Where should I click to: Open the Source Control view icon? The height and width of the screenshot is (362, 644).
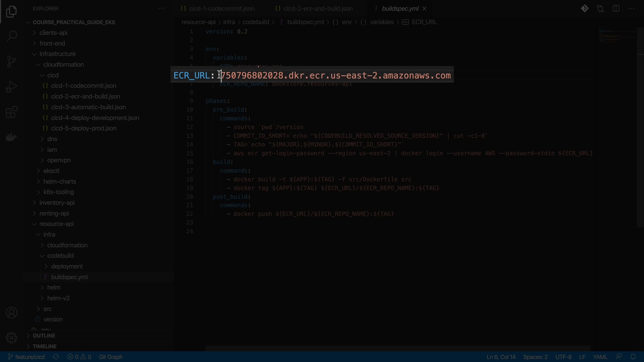[x=11, y=61]
